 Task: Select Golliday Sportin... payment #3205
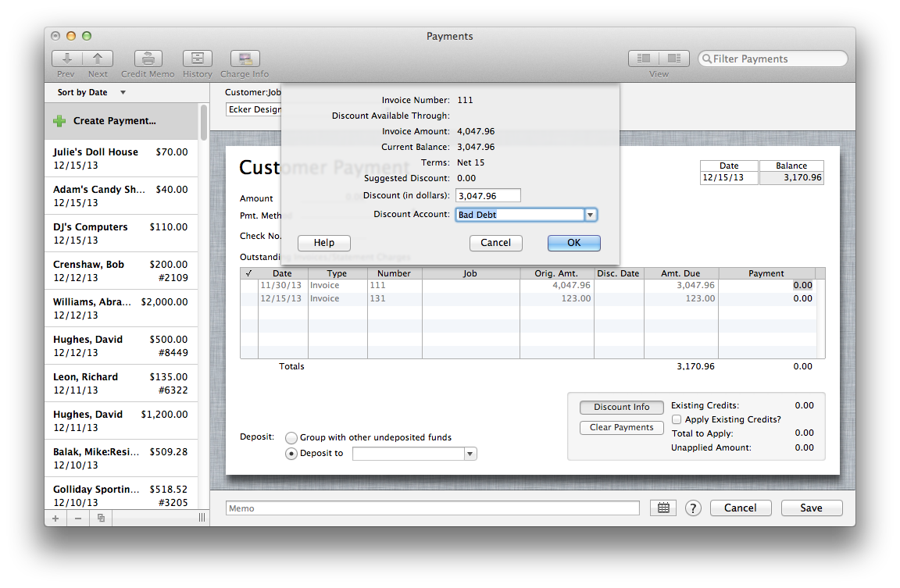point(121,494)
